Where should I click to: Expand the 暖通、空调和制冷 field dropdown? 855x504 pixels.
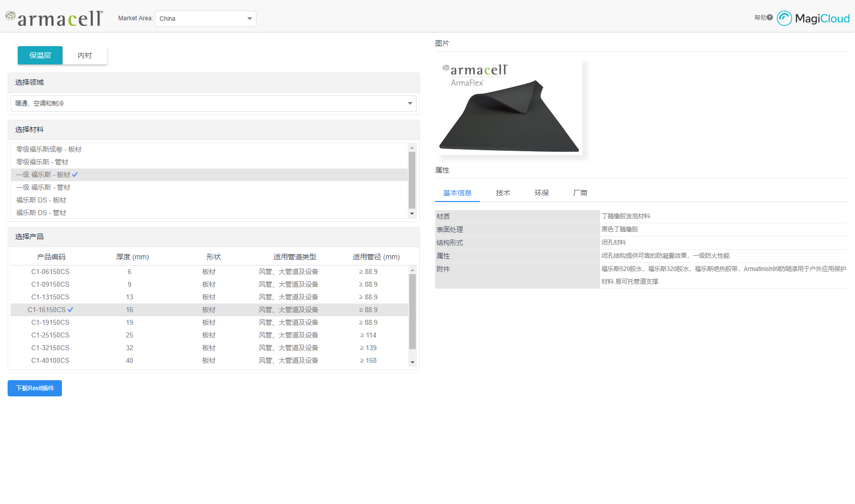click(213, 104)
